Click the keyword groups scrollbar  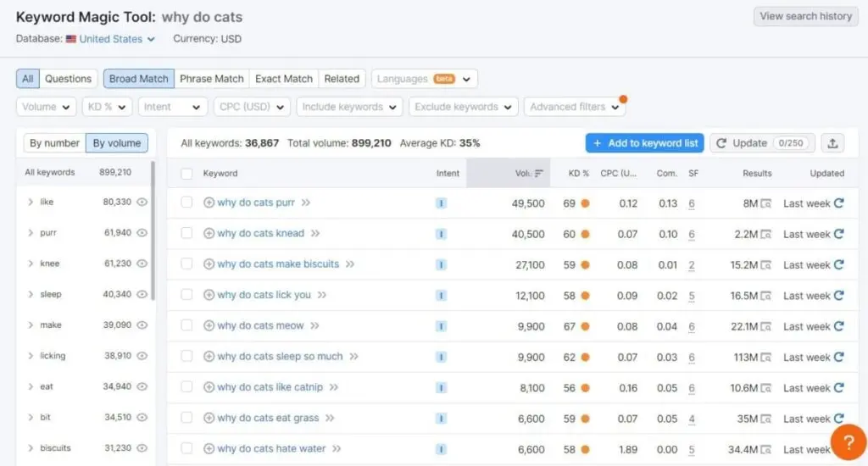153,230
